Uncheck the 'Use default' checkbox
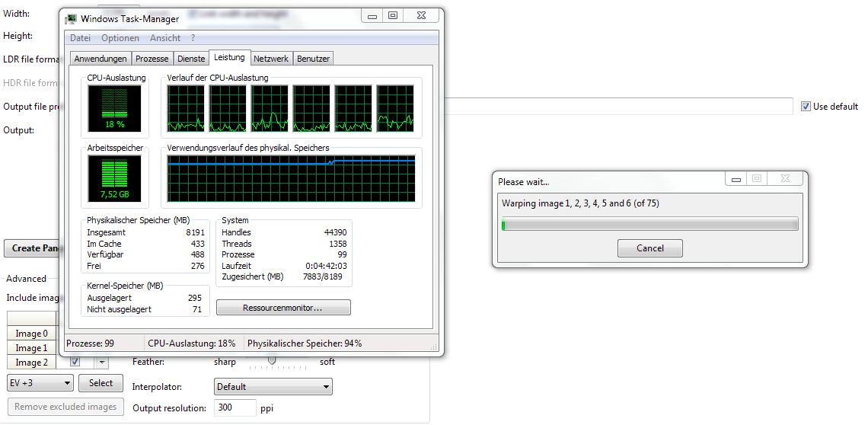Screen dimensions: 868x425 click(806, 107)
